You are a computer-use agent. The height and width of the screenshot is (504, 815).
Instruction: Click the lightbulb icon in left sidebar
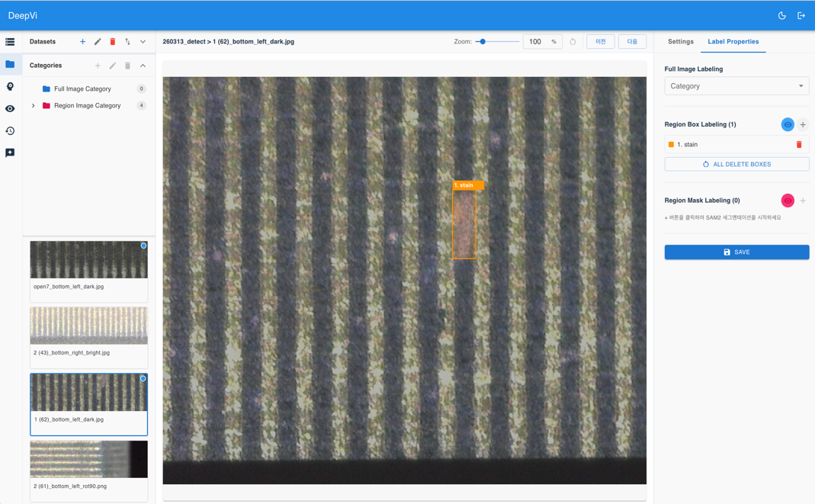pos(10,86)
